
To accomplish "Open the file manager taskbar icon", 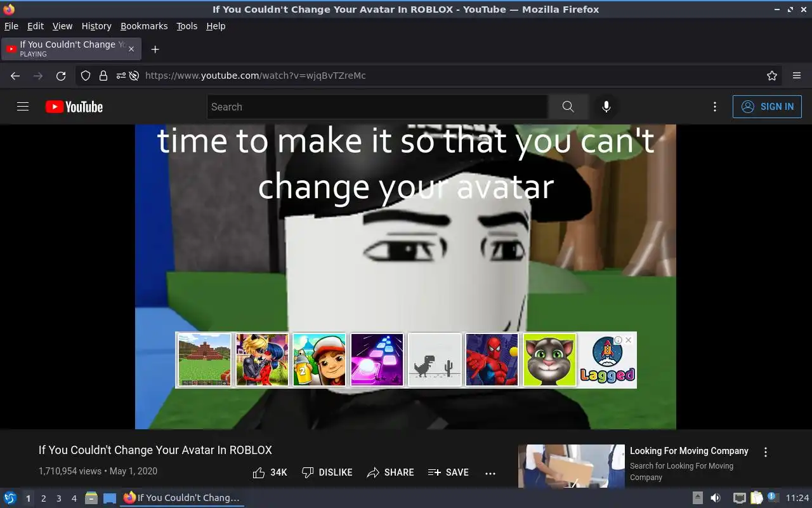I will 91,498.
